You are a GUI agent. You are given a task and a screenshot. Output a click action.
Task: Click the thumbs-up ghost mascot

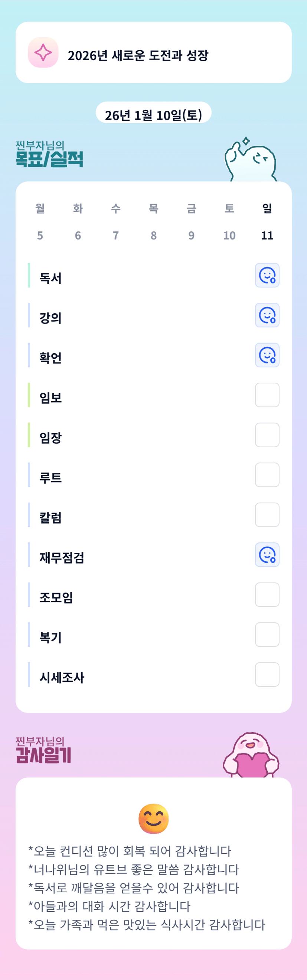point(250,160)
